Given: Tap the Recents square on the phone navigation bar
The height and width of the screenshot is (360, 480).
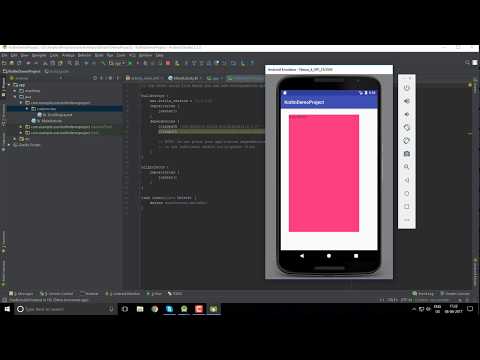Looking at the screenshot, I should tap(356, 256).
